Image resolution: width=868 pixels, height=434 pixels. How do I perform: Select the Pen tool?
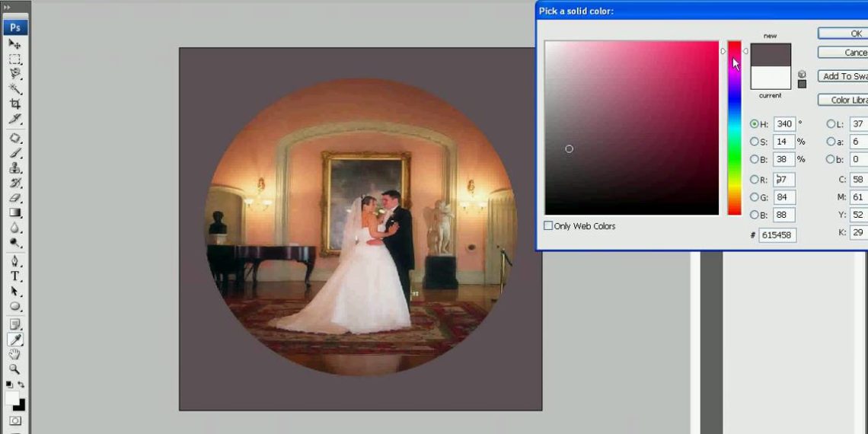coord(15,261)
